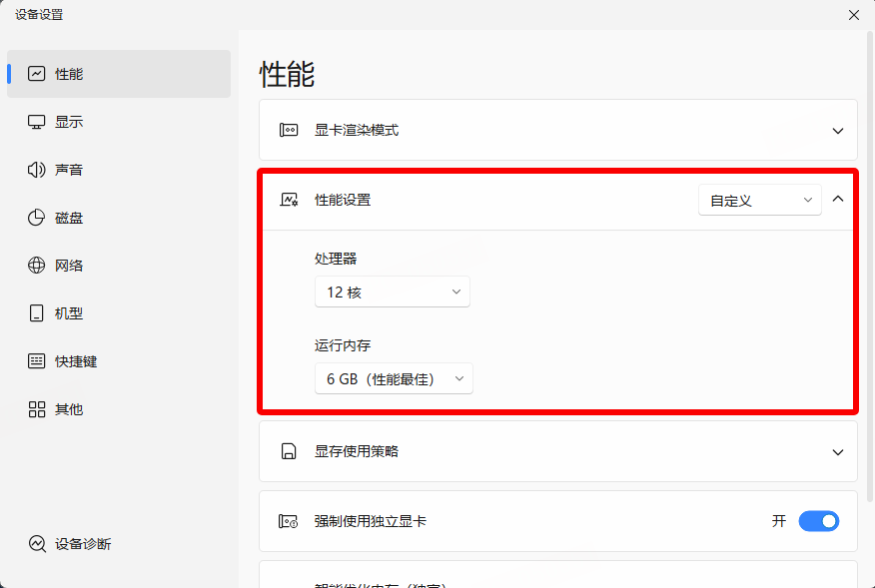Viewport: 875px width, 588px height.
Task: Collapse the 性能设置 section
Action: pos(838,199)
